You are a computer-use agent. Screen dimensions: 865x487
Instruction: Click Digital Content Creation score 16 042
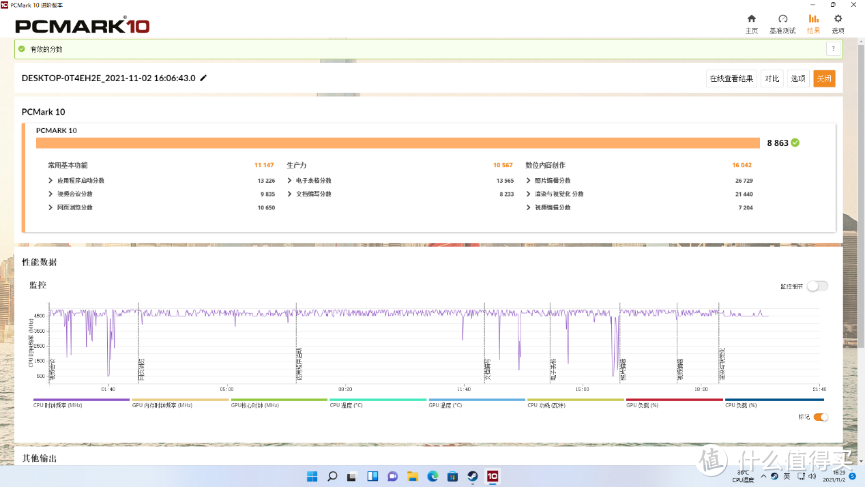[x=741, y=165]
